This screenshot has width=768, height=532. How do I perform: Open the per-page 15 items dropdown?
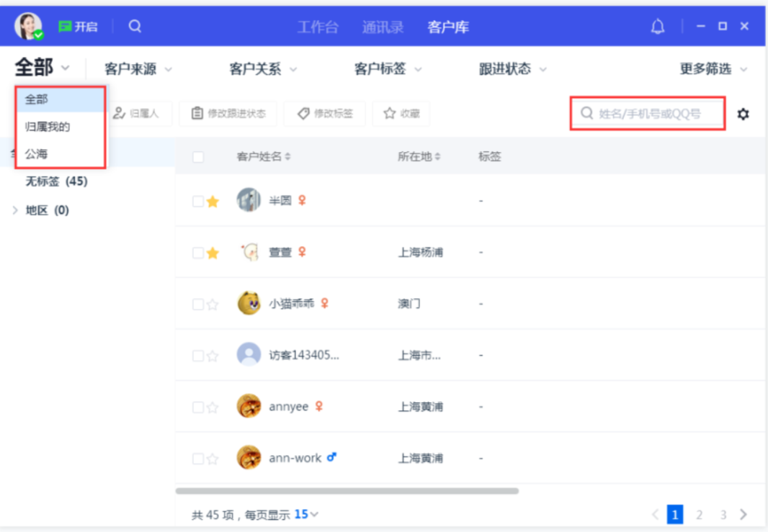pyautogui.click(x=306, y=515)
